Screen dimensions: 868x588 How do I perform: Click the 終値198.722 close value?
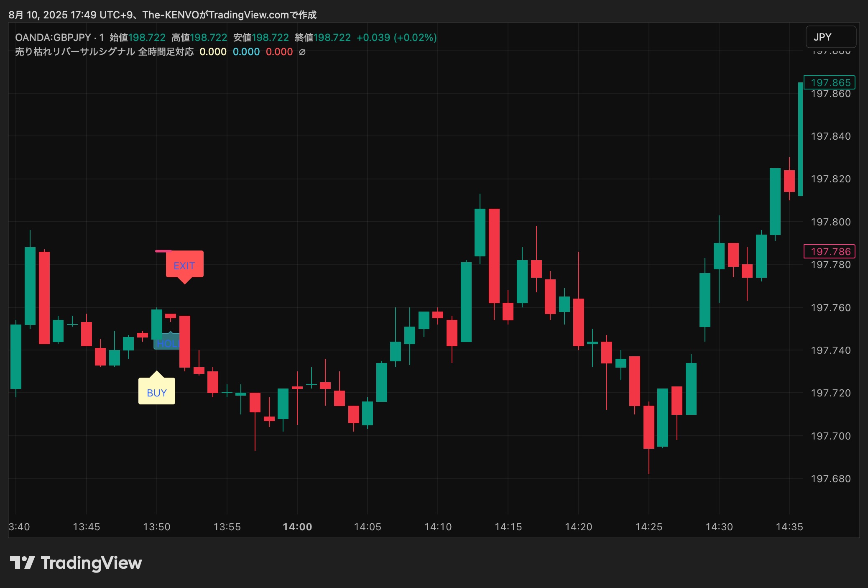pyautogui.click(x=322, y=38)
